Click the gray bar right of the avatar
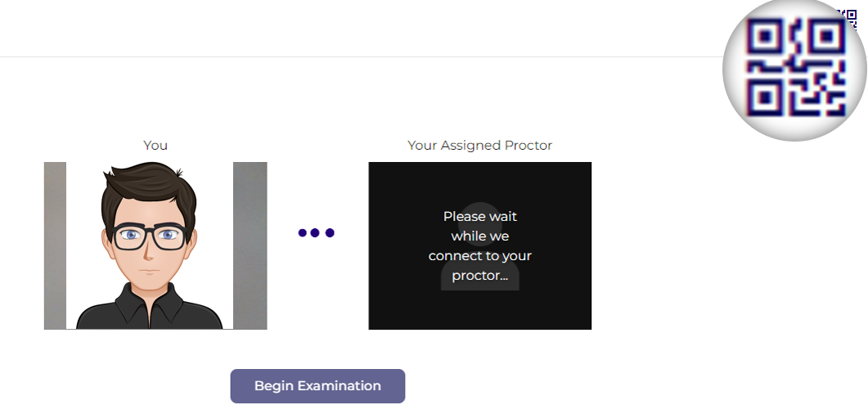The width and height of the screenshot is (868, 414). point(250,245)
